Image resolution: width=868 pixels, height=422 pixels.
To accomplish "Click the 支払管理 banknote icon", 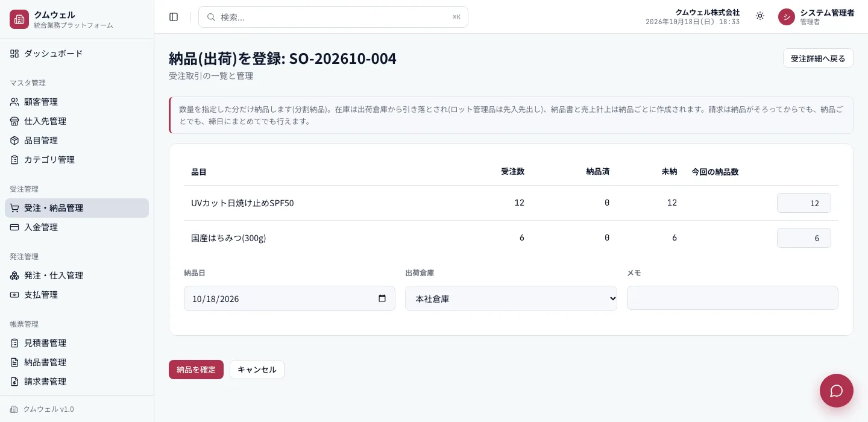I will pyautogui.click(x=14, y=295).
